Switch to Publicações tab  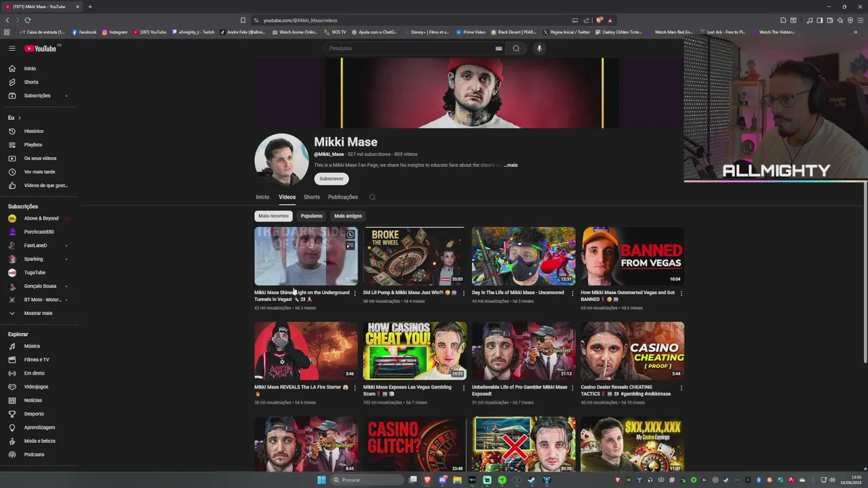click(x=343, y=197)
